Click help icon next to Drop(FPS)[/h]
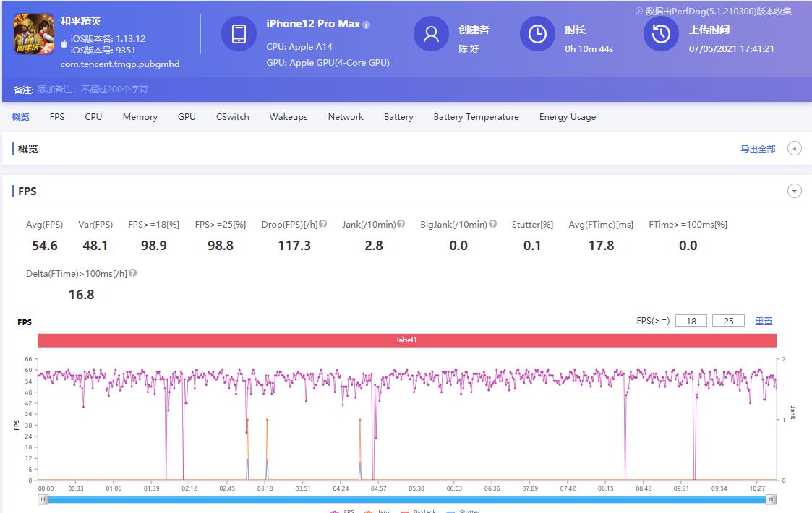 (x=323, y=224)
